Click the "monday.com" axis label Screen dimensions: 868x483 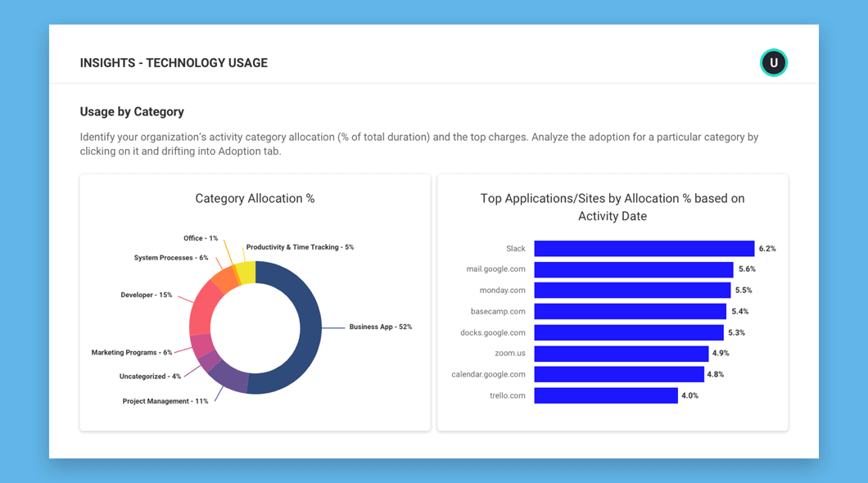(502, 290)
